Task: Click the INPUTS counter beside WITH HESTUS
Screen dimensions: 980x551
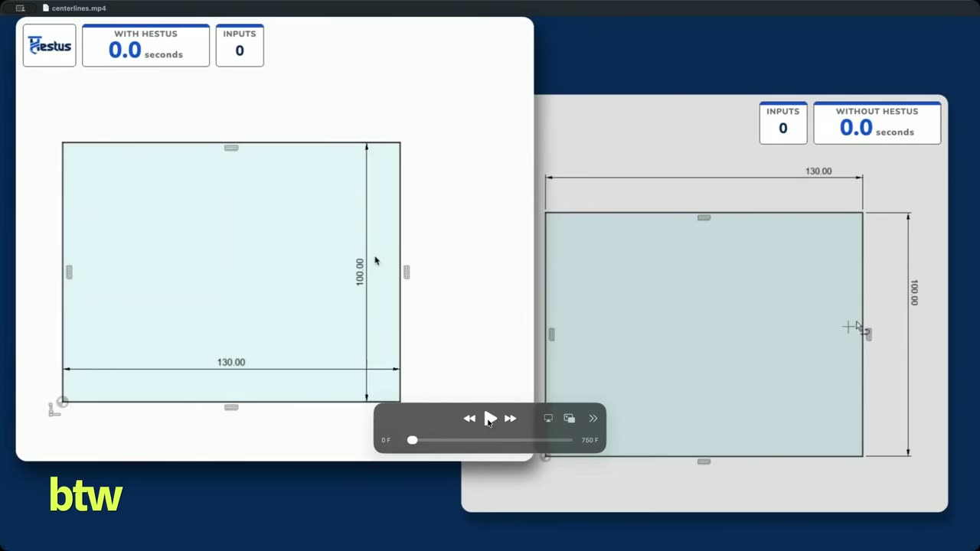Action: click(240, 45)
